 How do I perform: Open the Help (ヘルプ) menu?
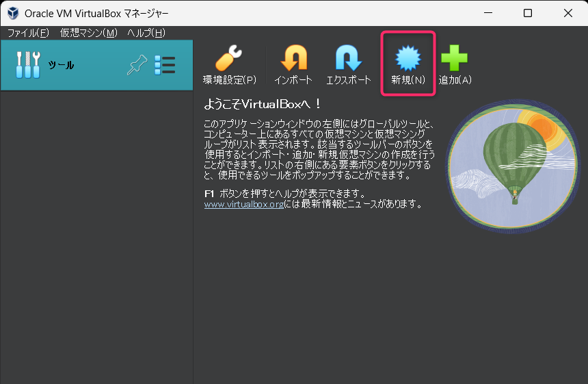coord(146,33)
